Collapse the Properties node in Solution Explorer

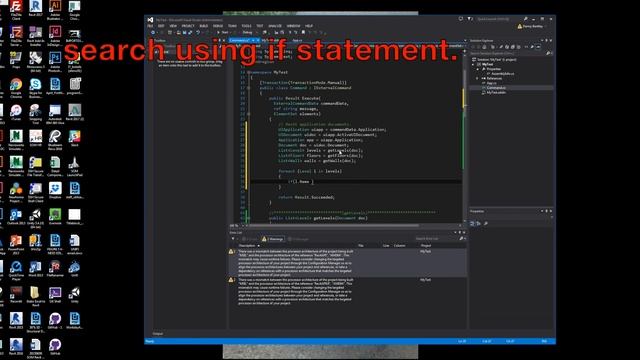477,69
